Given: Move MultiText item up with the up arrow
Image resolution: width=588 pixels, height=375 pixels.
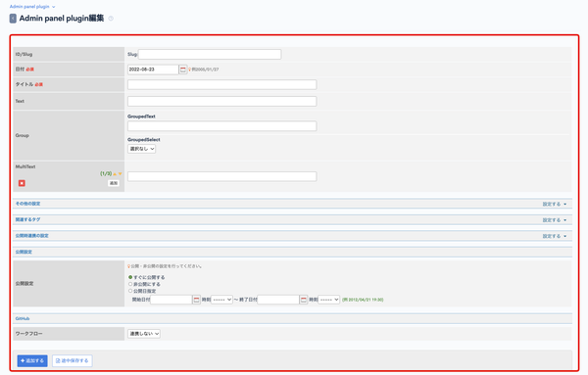Looking at the screenshot, I should click(x=115, y=174).
